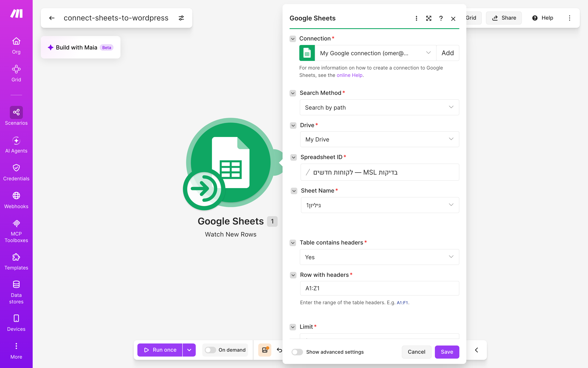Open the Sheet Name dropdown
This screenshot has width=588, height=368.
click(x=380, y=205)
